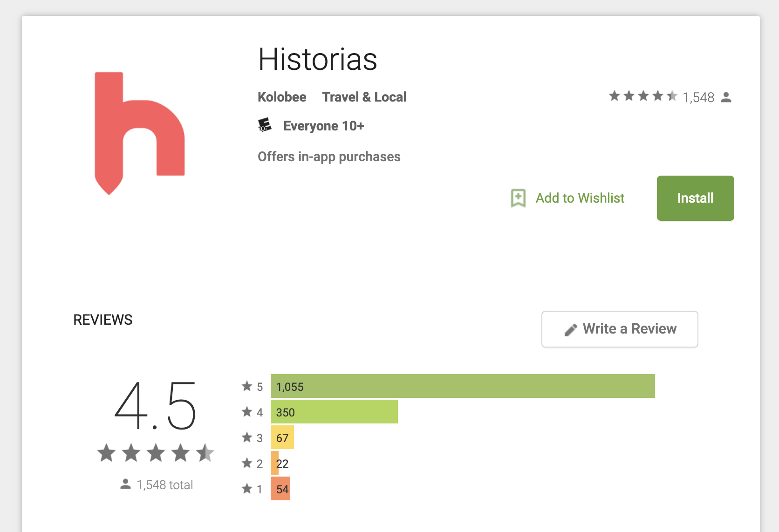Click the star icon of the 3 row

[247, 437]
